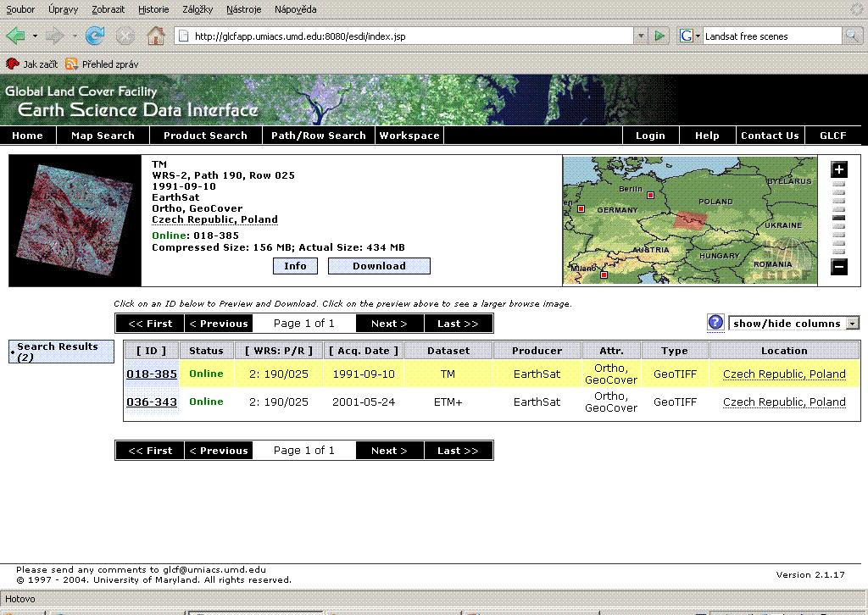Open the show/hide columns dropdown
The width and height of the screenshot is (868, 615).
pyautogui.click(x=793, y=324)
